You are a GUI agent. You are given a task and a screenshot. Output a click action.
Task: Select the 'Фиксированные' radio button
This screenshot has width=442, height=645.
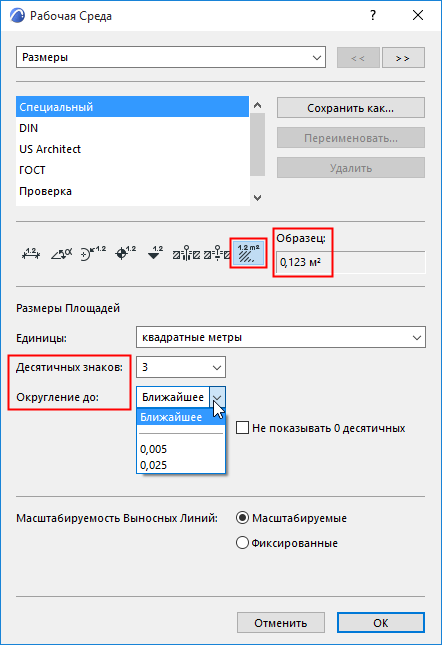[x=242, y=543]
